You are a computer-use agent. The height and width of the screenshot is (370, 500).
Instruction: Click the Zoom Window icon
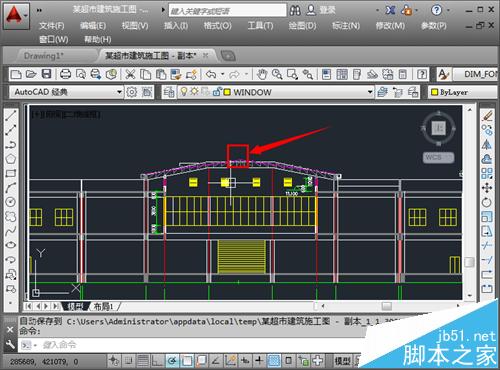[292, 74]
